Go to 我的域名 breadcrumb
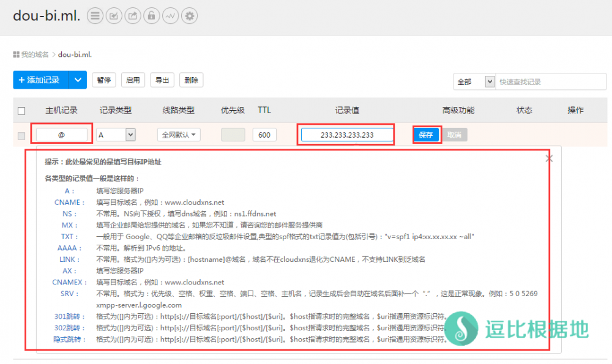Image resolution: width=612 pixels, height=364 pixels. click(x=35, y=54)
